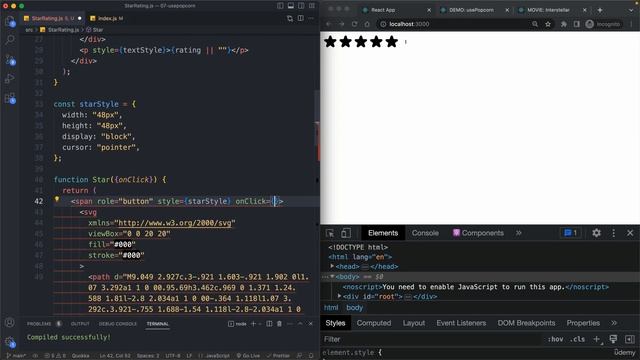The height and width of the screenshot is (360, 640).
Task: Open the Accounts icon in activity bar
Action: pyautogui.click(x=10, y=322)
